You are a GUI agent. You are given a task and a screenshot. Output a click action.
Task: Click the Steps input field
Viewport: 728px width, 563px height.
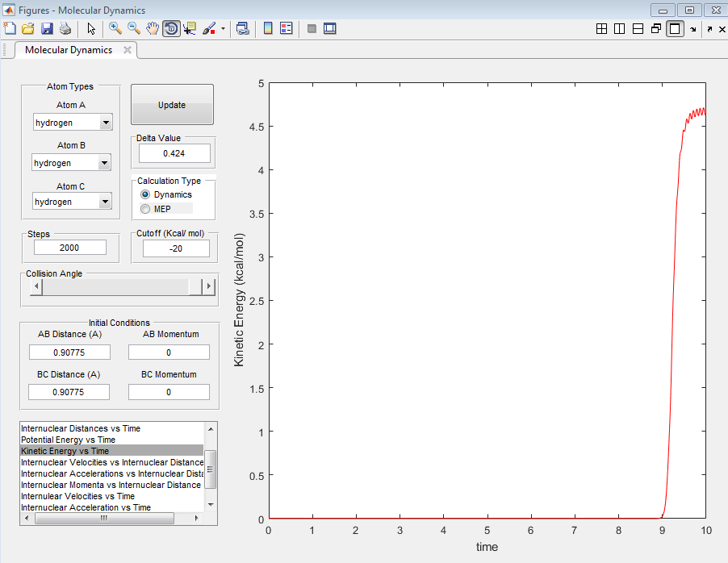pos(70,248)
